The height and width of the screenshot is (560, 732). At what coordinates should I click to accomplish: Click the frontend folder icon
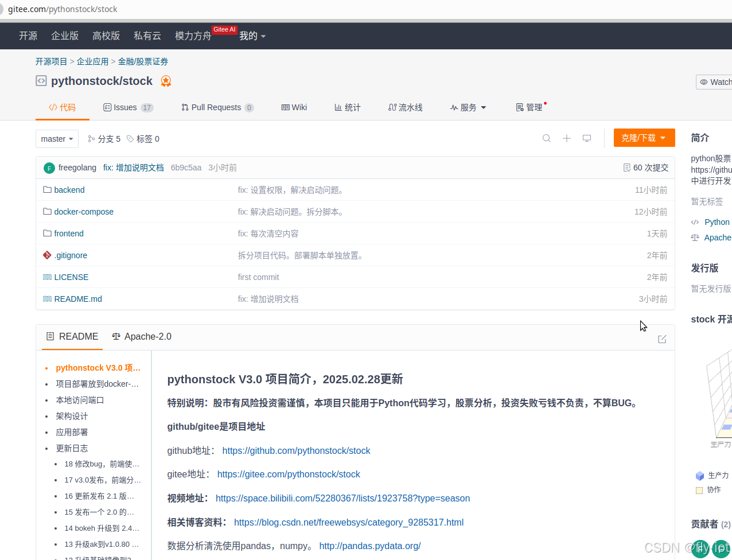tap(48, 233)
